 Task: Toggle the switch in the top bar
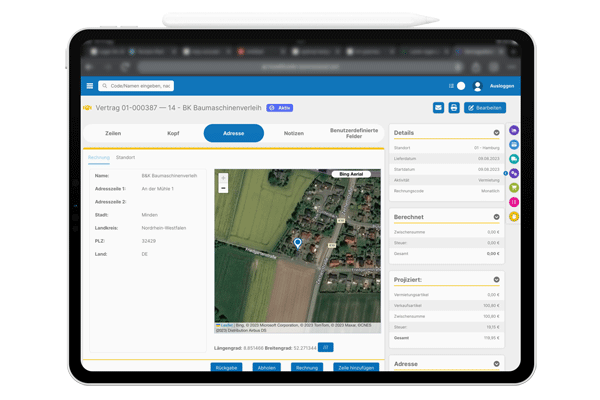pyautogui.click(x=460, y=86)
